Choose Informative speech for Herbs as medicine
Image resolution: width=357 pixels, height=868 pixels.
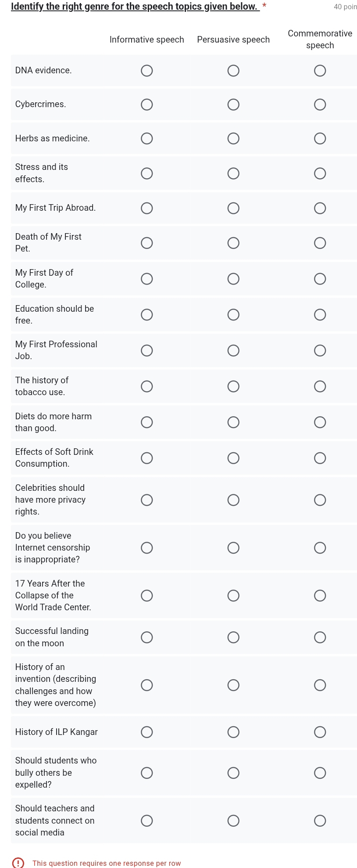(147, 139)
